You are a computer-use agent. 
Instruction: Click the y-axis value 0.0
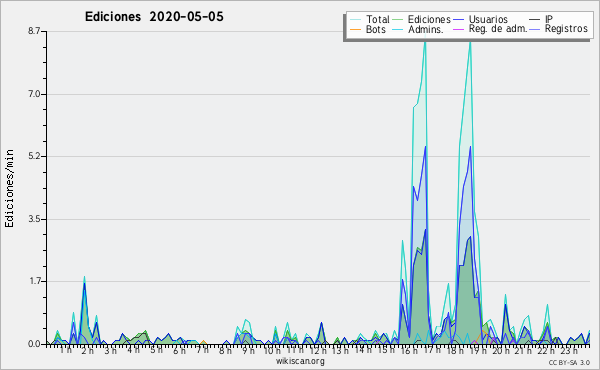tap(34, 344)
